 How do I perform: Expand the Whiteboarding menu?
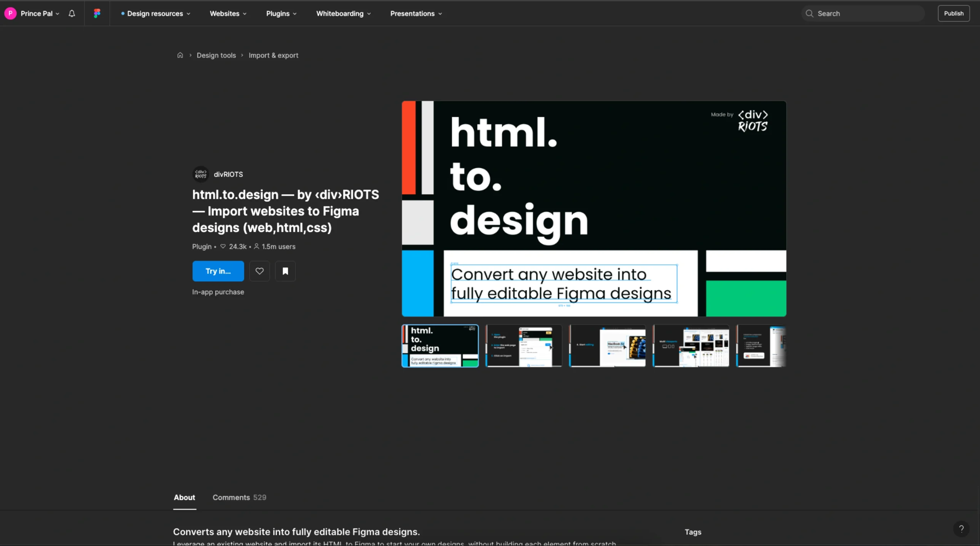pos(343,13)
